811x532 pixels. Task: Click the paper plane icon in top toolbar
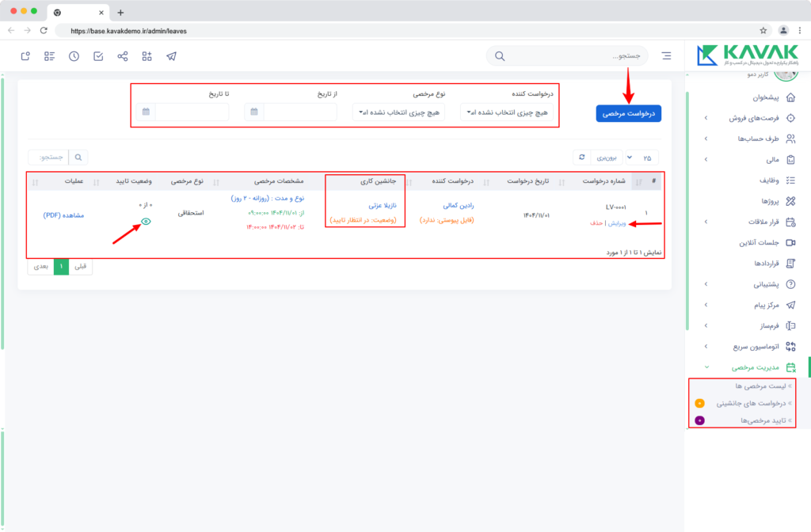click(x=171, y=56)
